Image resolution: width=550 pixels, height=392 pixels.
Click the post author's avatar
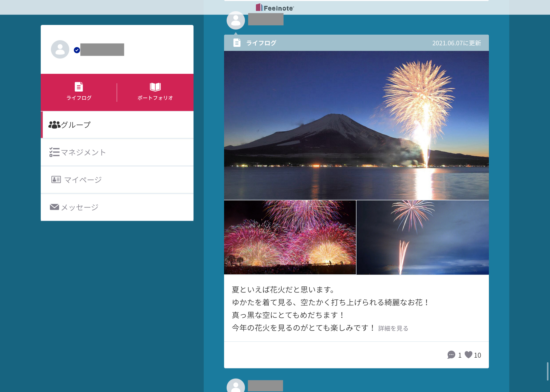tap(236, 20)
